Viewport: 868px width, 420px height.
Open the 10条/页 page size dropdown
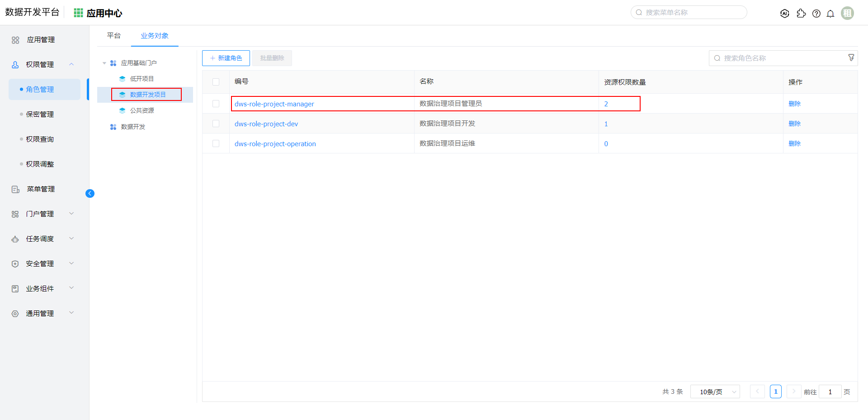[x=715, y=391]
